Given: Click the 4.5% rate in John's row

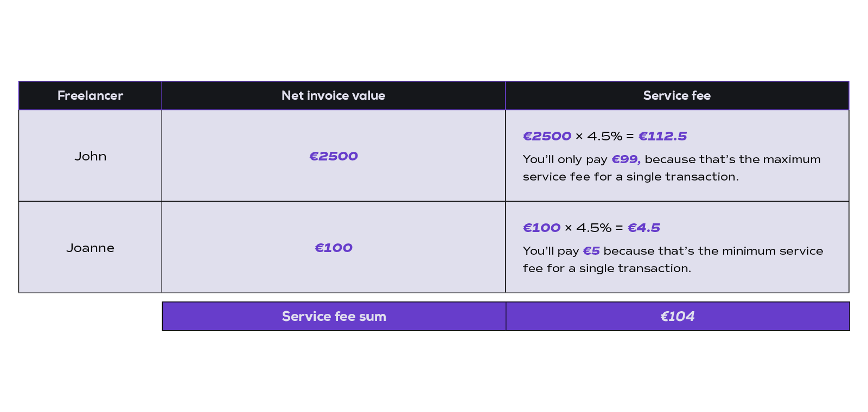Looking at the screenshot, I should click(x=605, y=136).
